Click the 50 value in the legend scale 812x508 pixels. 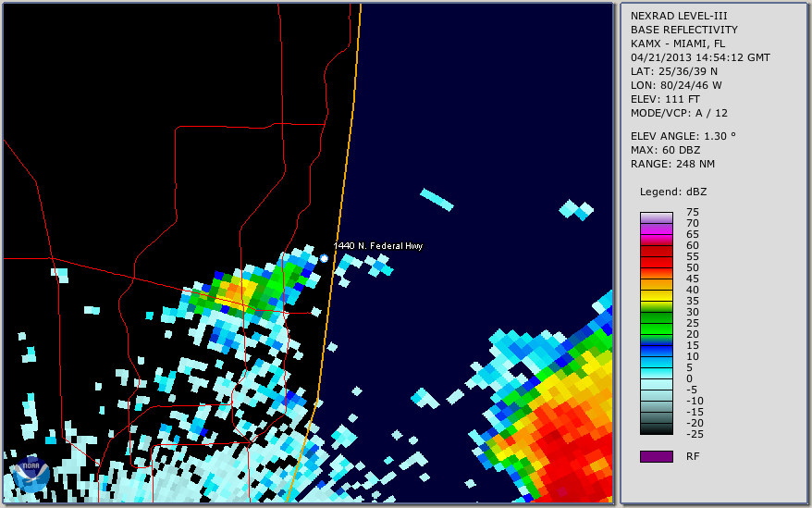(693, 267)
